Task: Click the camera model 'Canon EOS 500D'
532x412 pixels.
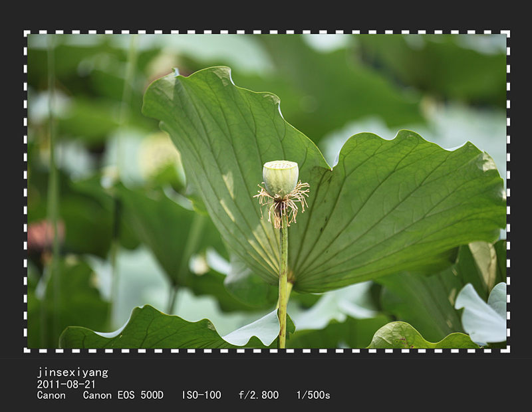Action: pyautogui.click(x=123, y=395)
